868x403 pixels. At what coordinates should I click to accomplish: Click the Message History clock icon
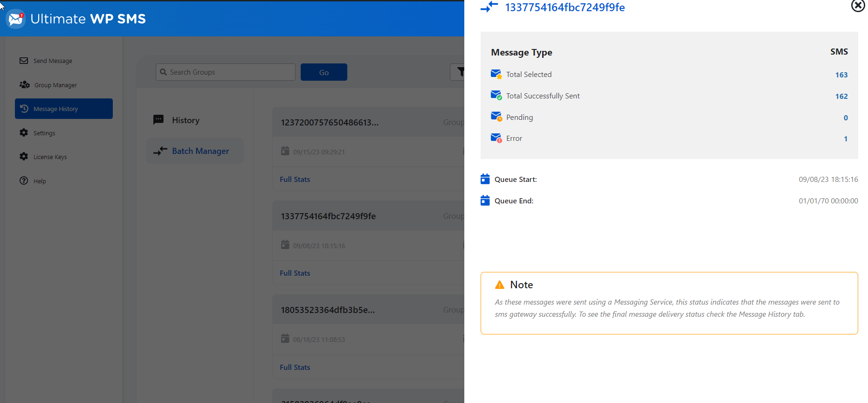coord(24,108)
